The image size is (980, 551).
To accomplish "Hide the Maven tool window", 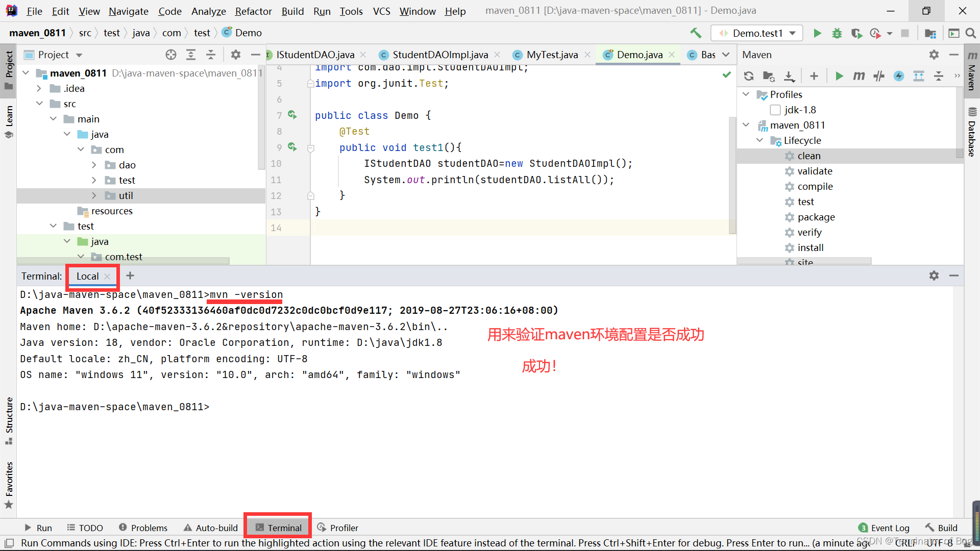I will [953, 55].
